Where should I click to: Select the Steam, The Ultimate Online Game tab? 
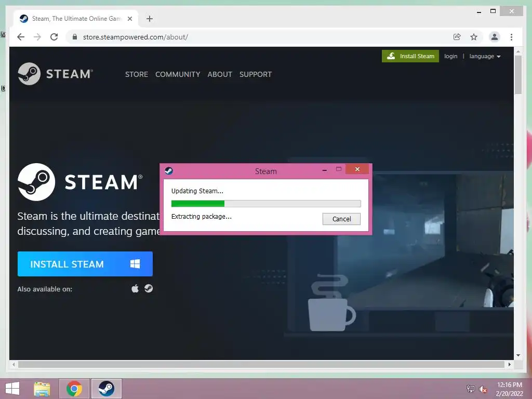pyautogui.click(x=76, y=19)
